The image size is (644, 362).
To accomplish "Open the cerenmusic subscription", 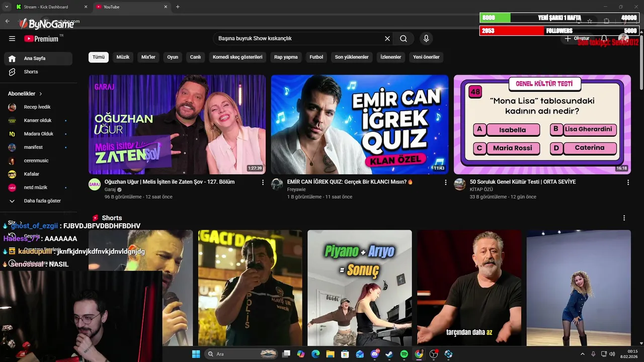I will (38, 161).
